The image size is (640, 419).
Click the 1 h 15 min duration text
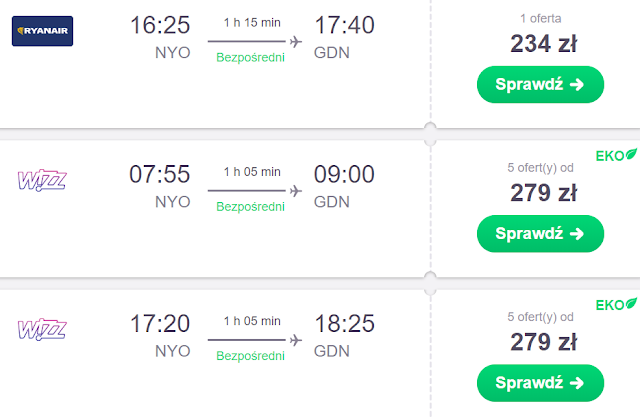pyautogui.click(x=251, y=23)
